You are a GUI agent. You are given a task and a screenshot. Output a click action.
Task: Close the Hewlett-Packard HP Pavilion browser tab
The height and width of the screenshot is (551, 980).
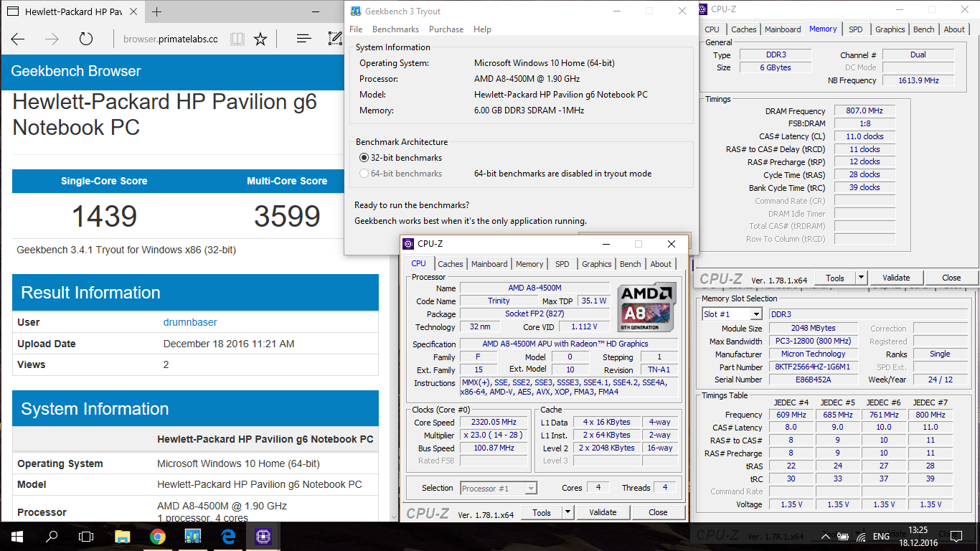pos(135,12)
